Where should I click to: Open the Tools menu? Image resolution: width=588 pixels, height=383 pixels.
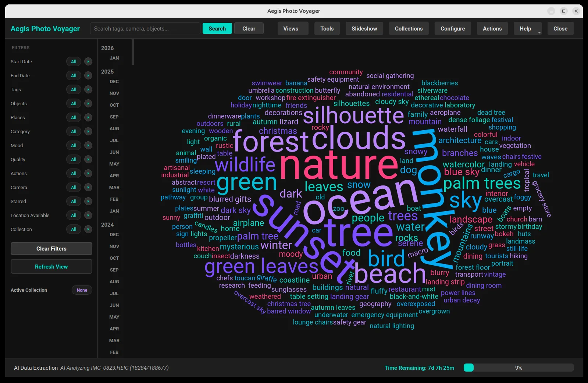pyautogui.click(x=327, y=28)
